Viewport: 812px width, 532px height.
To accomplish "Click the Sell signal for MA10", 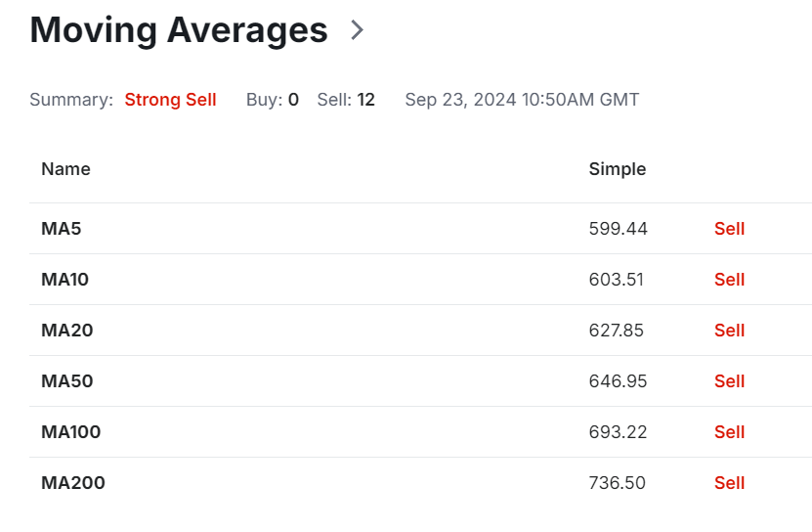I will (x=729, y=279).
